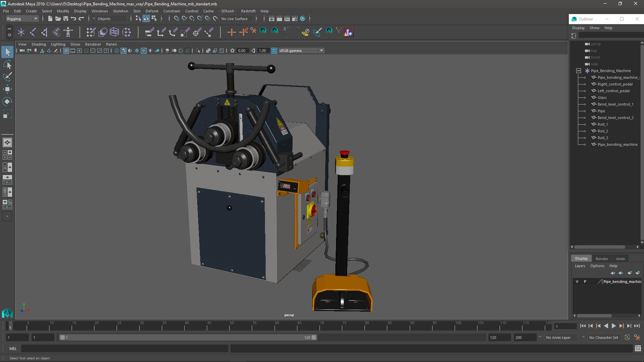Open the sRGB gamma color space dropdown

[x=321, y=51]
